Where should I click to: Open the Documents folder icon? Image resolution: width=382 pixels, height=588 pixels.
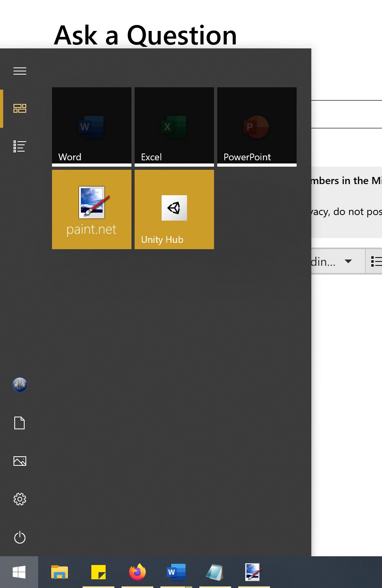point(19,423)
